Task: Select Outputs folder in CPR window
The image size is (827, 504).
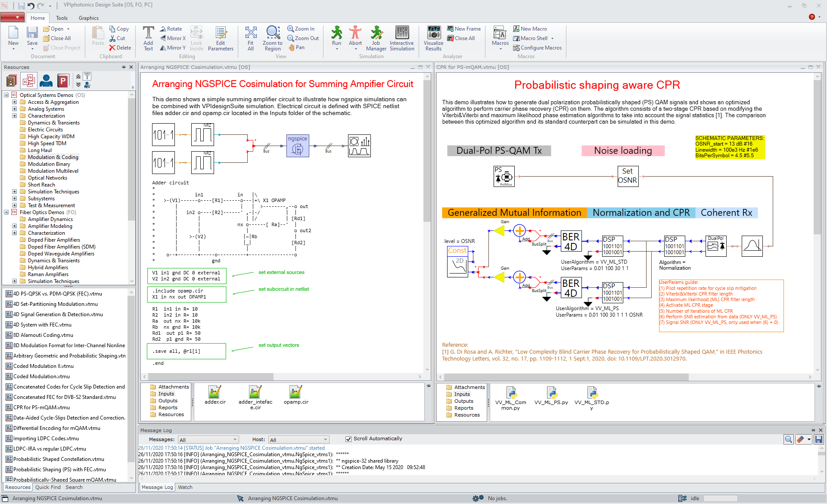Action: [x=463, y=401]
